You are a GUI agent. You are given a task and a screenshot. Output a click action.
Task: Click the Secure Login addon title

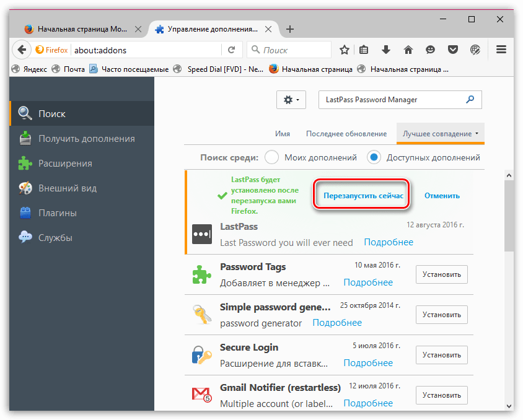(x=249, y=348)
